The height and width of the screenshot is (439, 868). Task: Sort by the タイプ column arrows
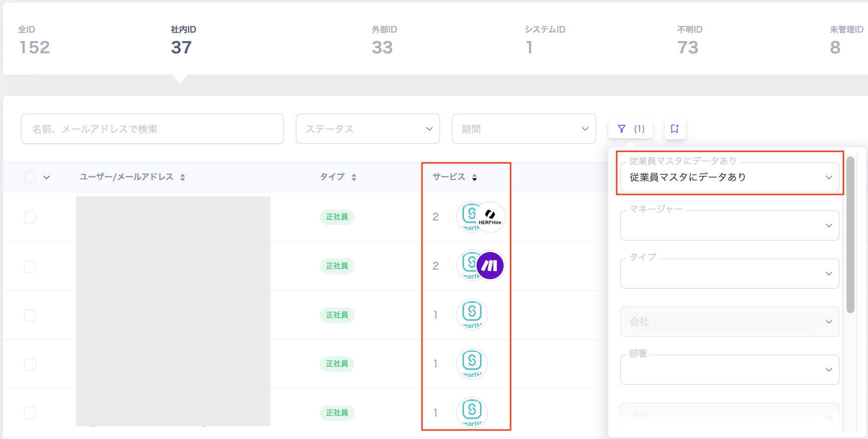tap(354, 177)
